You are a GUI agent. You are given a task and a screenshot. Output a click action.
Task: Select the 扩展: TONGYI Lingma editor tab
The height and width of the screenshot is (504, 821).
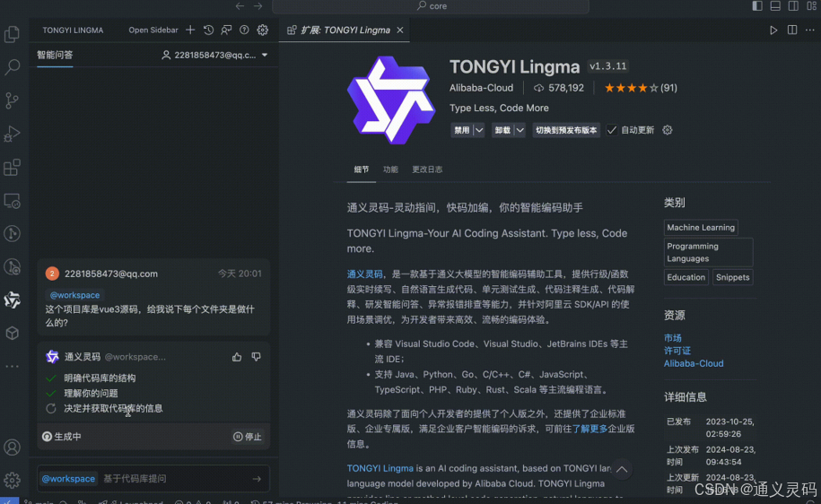tap(345, 30)
